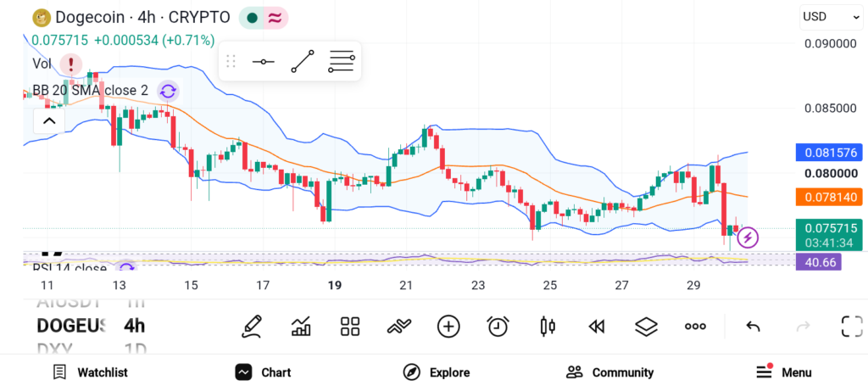Click the Dogecoin · 4h · CRYPTO title
Viewport: 868px width, 391px height.
[x=142, y=18]
